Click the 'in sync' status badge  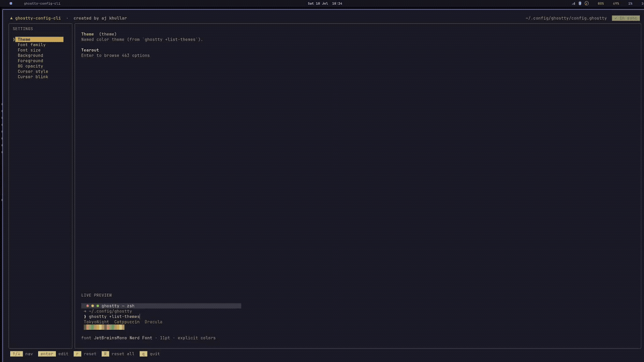coord(626,18)
